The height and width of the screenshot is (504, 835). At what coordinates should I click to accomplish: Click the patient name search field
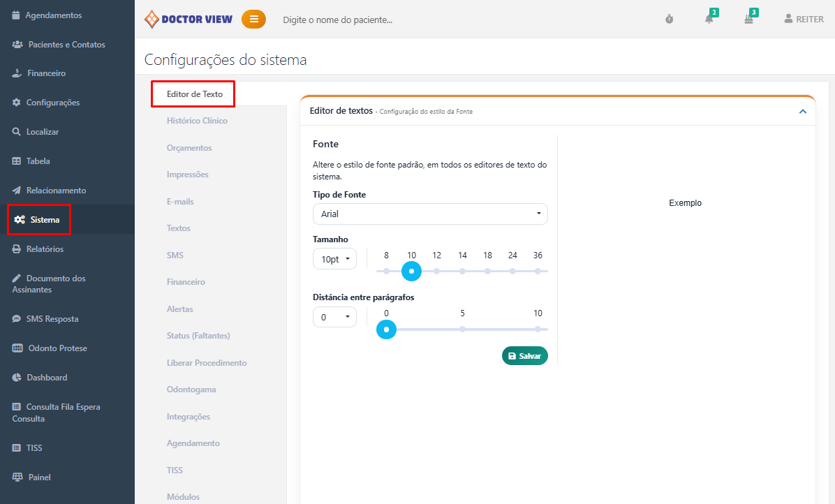pyautogui.click(x=419, y=20)
